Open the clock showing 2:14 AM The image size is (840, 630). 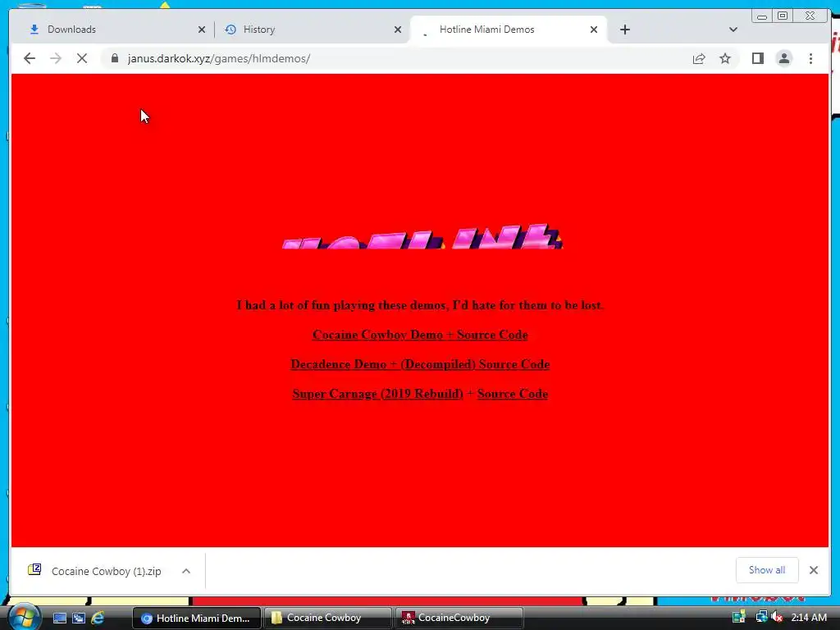(x=809, y=618)
